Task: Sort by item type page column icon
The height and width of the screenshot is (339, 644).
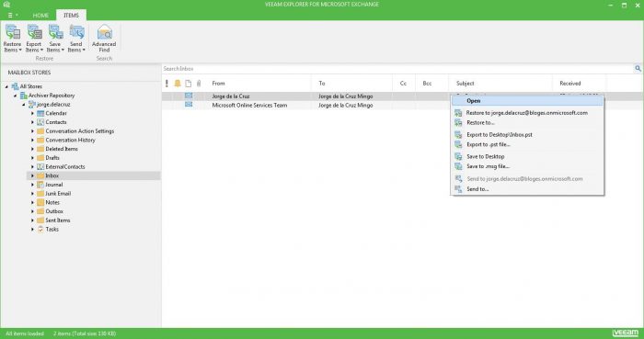Action: 188,84
